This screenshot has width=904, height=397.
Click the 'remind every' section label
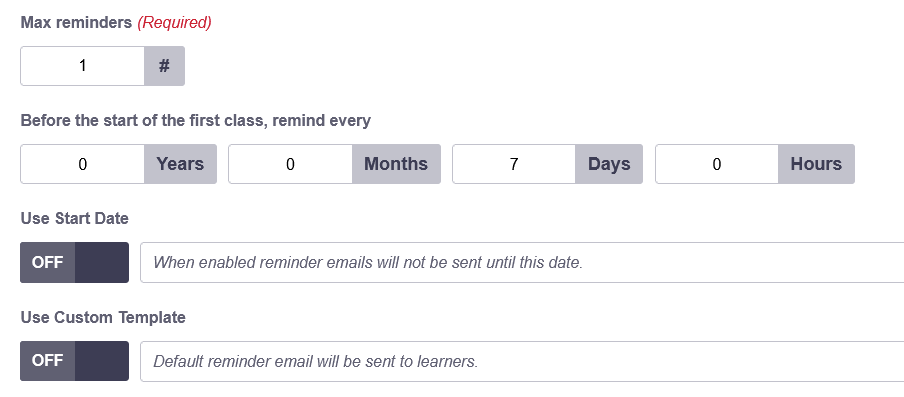pos(195,121)
